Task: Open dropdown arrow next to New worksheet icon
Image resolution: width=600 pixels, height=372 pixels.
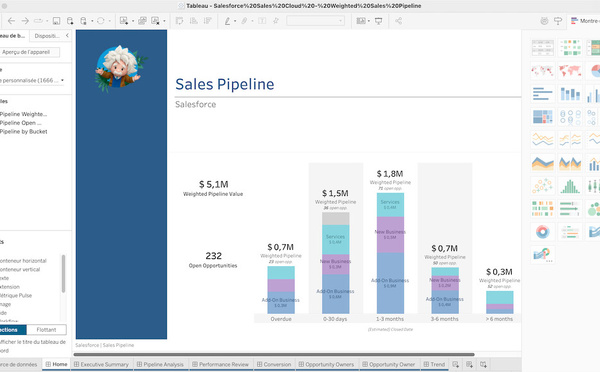Action: pyautogui.click(x=133, y=21)
